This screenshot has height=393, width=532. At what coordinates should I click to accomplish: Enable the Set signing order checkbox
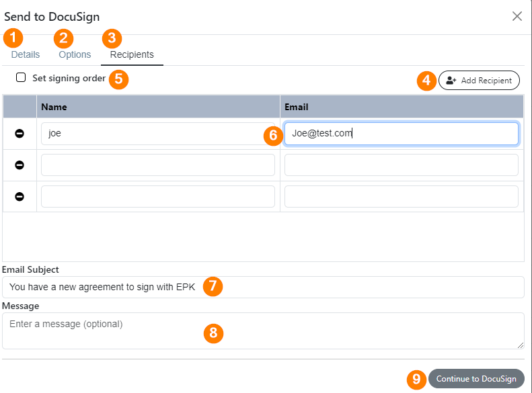(21, 77)
